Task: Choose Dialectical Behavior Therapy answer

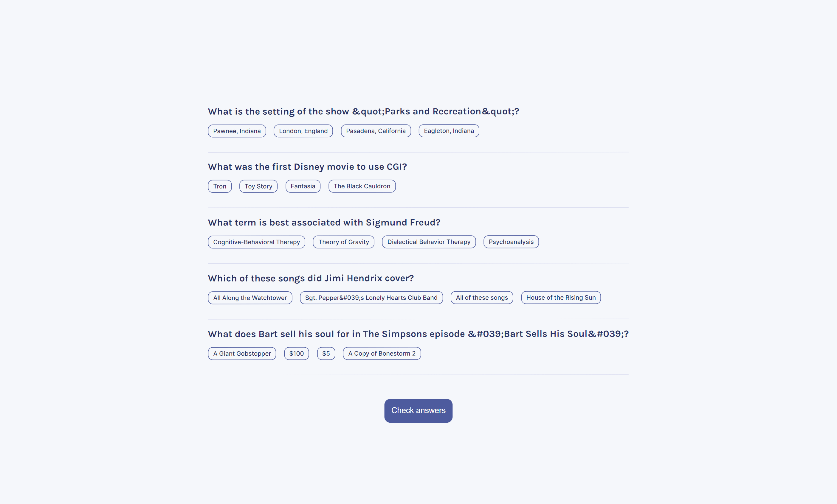Action: (x=428, y=242)
